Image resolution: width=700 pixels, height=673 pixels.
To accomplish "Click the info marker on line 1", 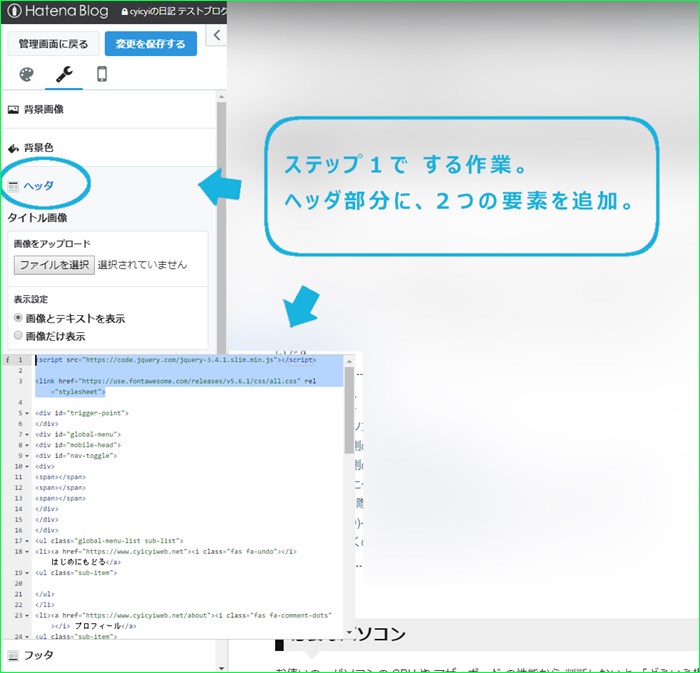I will (8, 360).
